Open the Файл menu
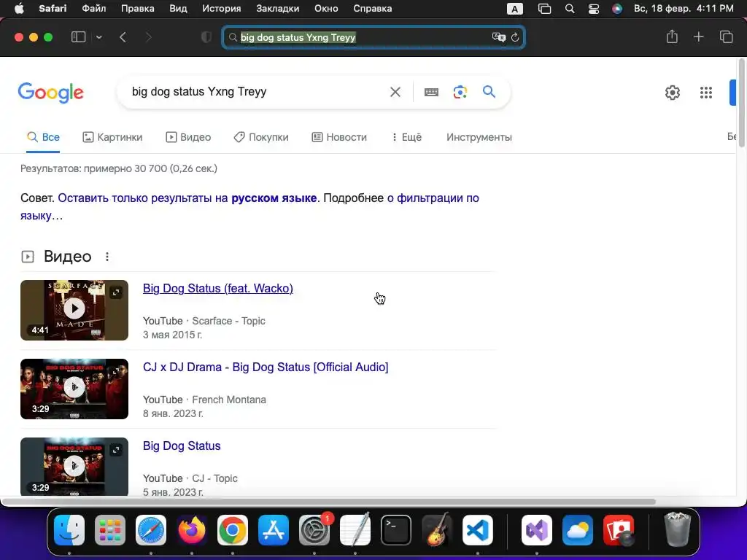 (x=94, y=9)
